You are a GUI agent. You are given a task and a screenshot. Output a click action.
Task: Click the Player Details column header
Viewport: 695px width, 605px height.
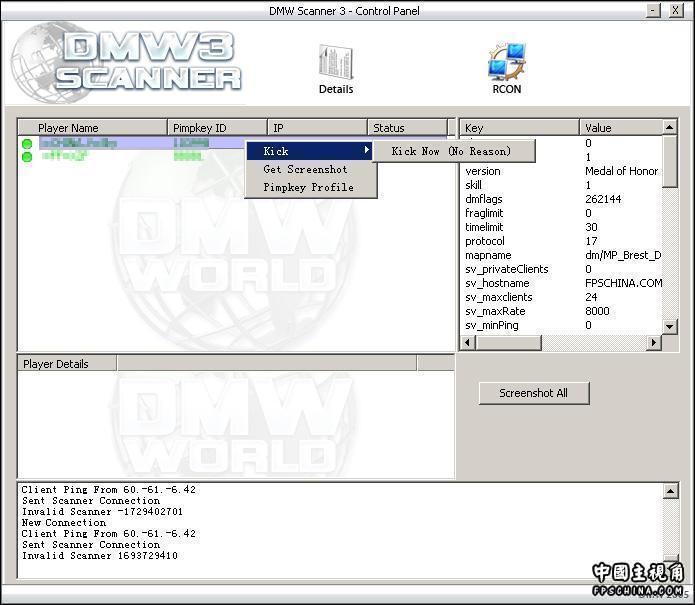pos(67,363)
